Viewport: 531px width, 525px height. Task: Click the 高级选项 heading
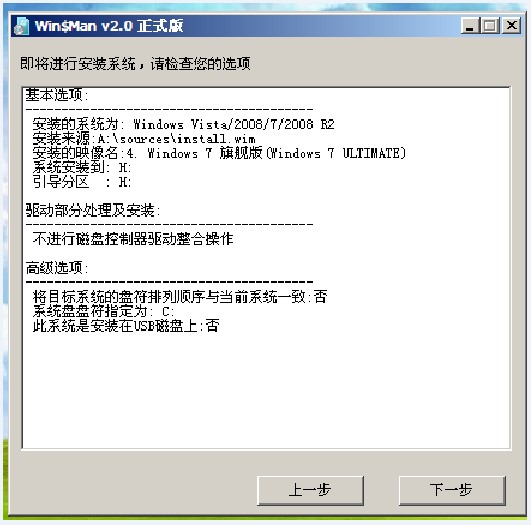[57, 268]
